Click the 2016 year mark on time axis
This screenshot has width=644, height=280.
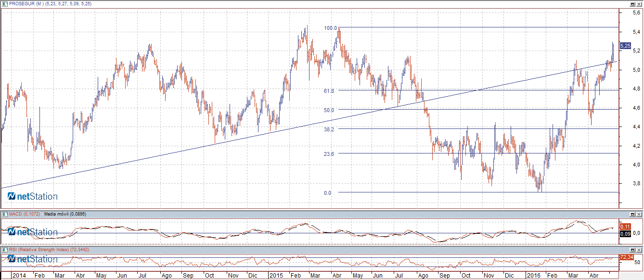(x=533, y=276)
